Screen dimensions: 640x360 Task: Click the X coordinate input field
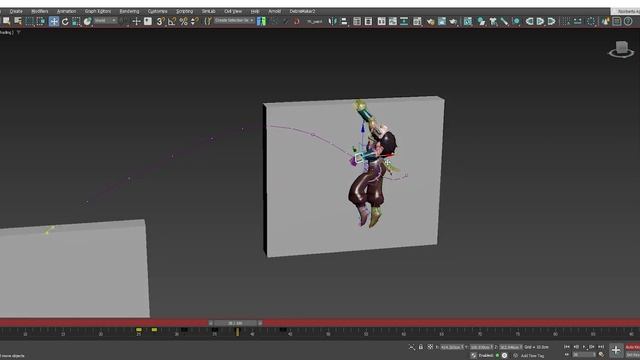point(452,347)
